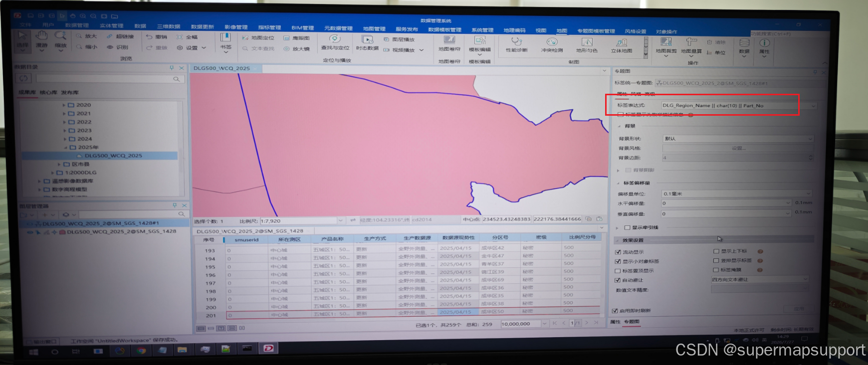Open the 地图裁剪 map clip tool

[666, 46]
